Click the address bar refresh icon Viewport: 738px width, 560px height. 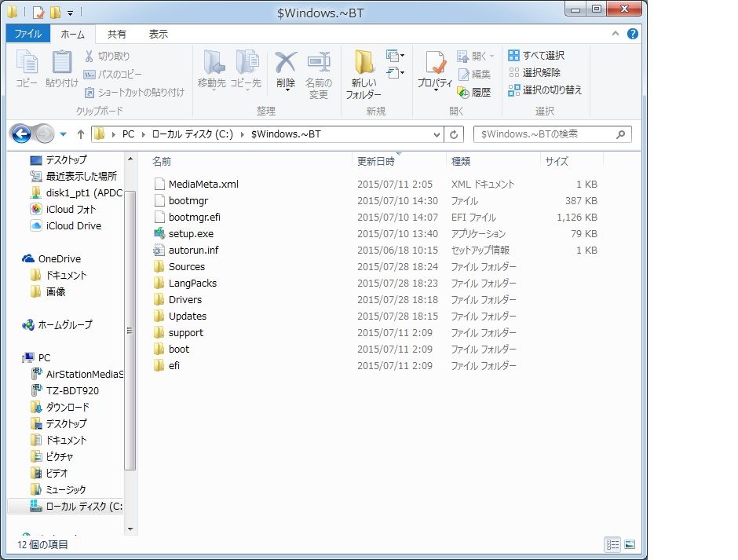(454, 135)
